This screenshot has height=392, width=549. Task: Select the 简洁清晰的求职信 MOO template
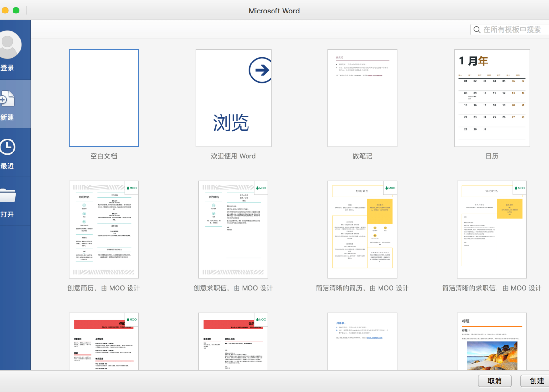[492, 229]
